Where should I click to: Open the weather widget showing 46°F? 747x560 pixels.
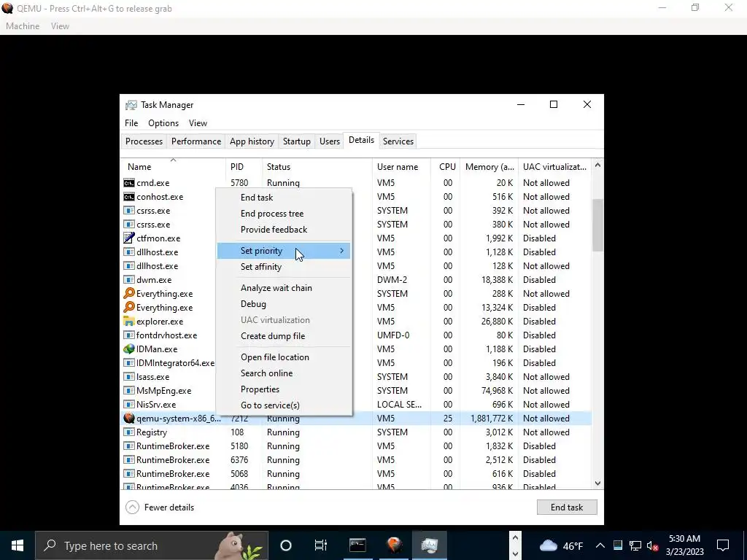[x=561, y=545]
